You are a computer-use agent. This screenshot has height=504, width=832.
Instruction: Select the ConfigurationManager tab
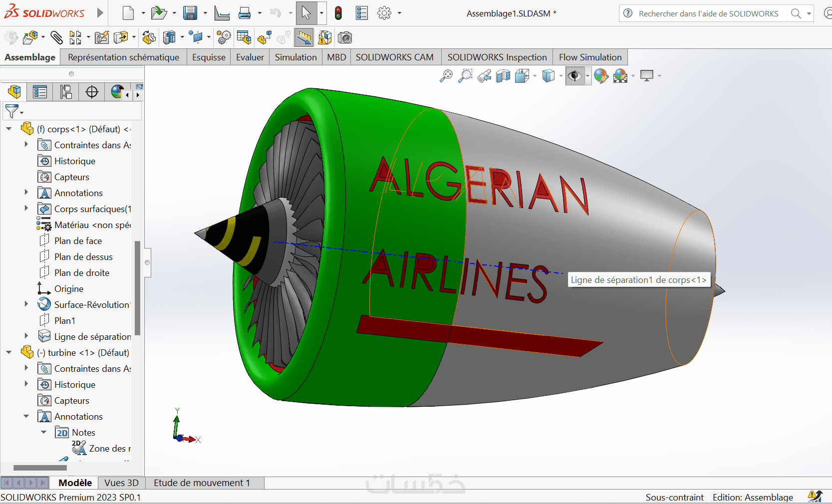[x=65, y=92]
